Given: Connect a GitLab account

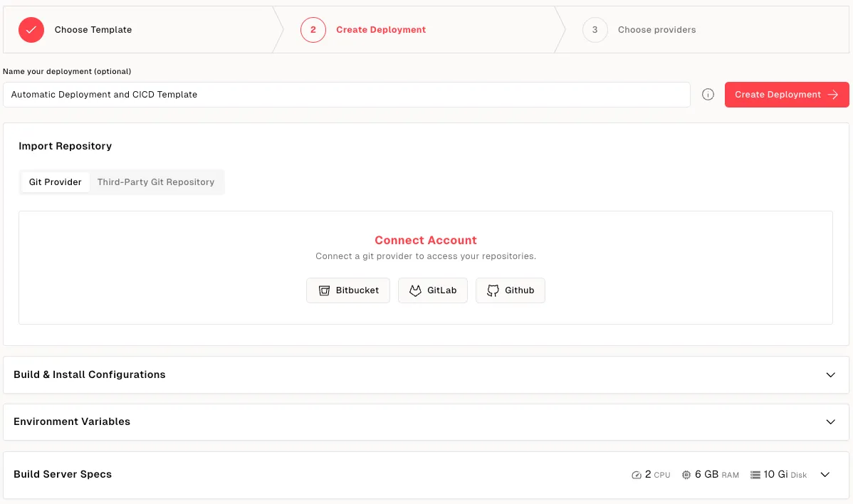Looking at the screenshot, I should tap(433, 290).
